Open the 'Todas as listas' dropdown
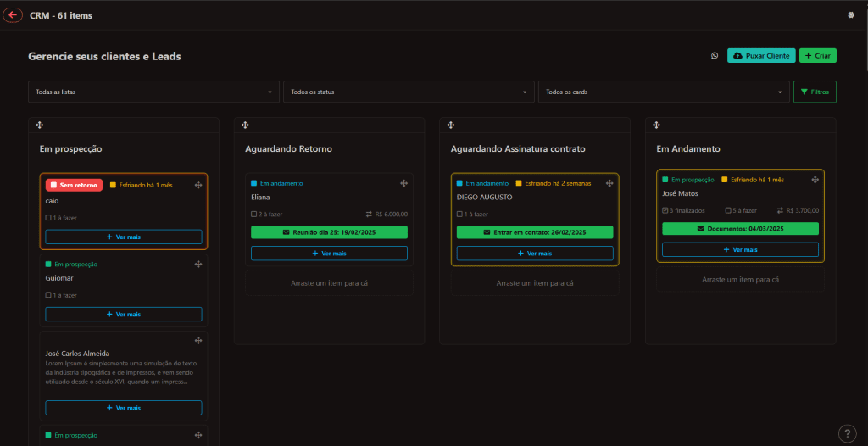The height and width of the screenshot is (446, 868). tap(153, 92)
